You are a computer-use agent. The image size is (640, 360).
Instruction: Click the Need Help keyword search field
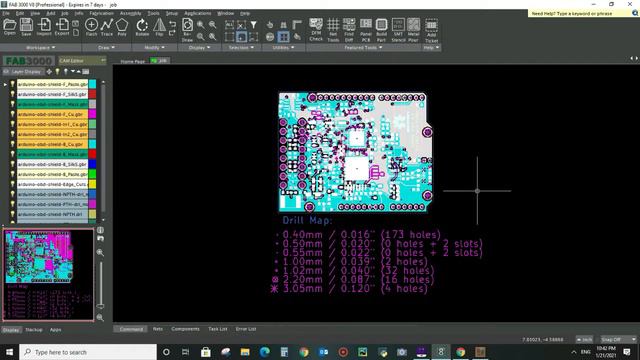(580, 13)
